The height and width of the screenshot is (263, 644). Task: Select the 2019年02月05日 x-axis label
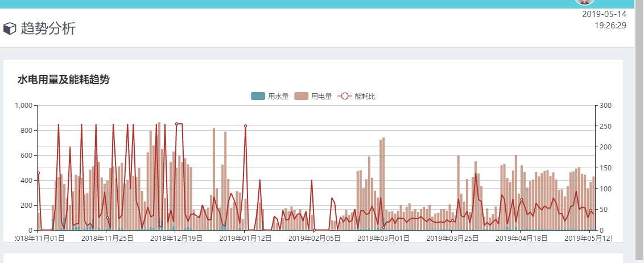[314, 239]
